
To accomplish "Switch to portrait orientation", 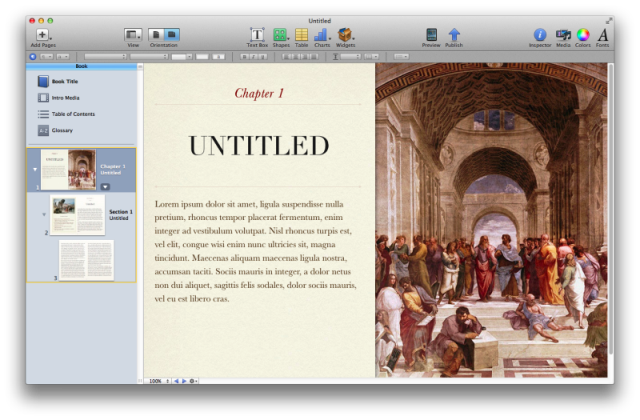I will 157,34.
